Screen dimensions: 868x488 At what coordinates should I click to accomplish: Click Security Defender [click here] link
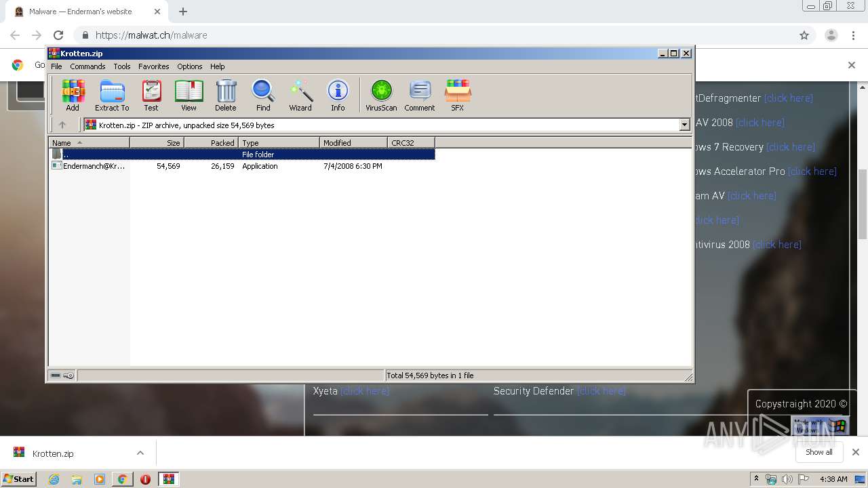pyautogui.click(x=601, y=391)
